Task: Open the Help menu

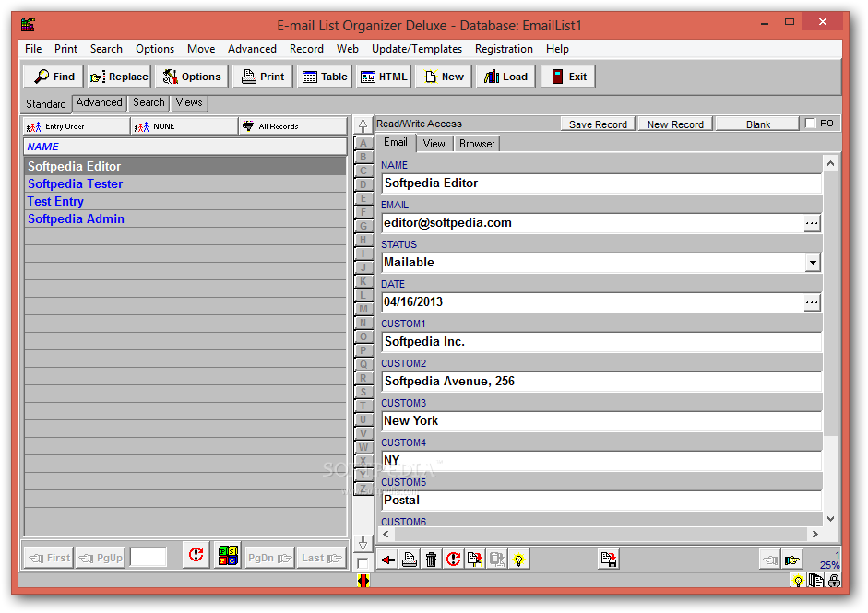Action: pos(557,49)
